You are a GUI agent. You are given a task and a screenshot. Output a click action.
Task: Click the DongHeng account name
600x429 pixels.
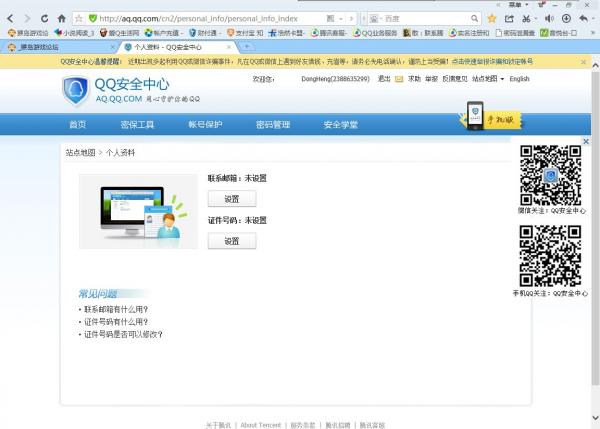coord(335,79)
